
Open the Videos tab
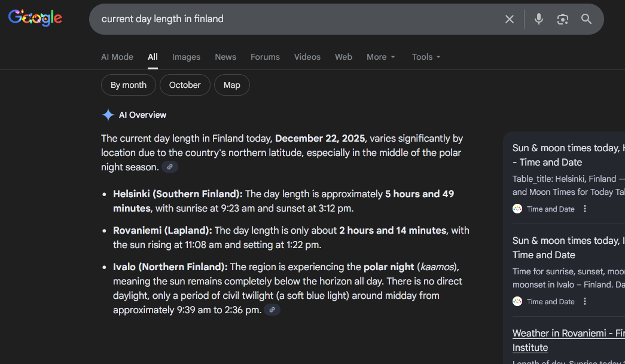[307, 57]
